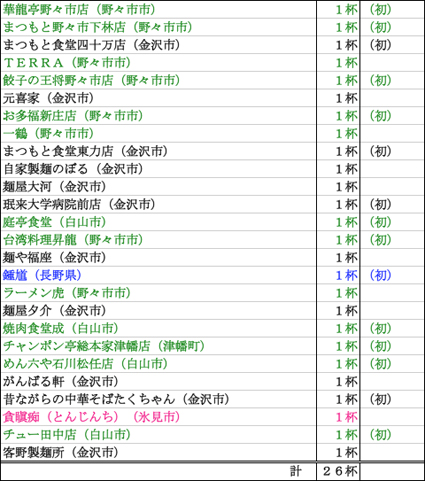Viewport: 425px width, 481px height.
Task: Select the pink 1杯 count in 貪瞋痴 row
Action: click(346, 417)
